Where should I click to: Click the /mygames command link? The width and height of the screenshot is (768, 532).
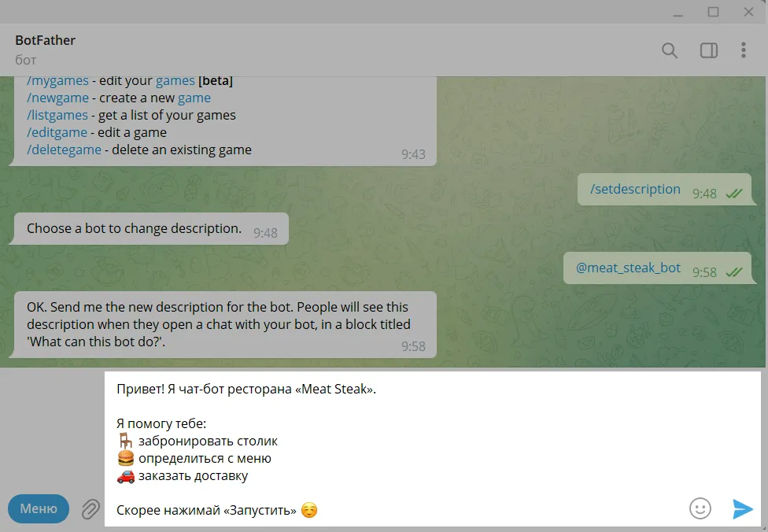[57, 81]
